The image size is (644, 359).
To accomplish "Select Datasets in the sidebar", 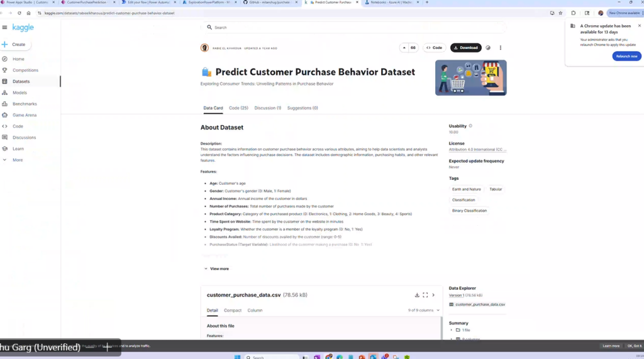I will coord(21,81).
